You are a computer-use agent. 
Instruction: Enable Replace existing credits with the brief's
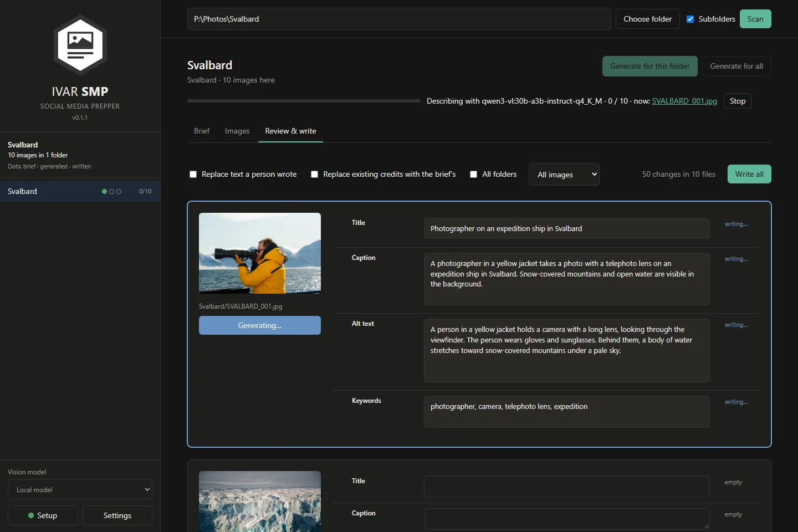tap(315, 175)
